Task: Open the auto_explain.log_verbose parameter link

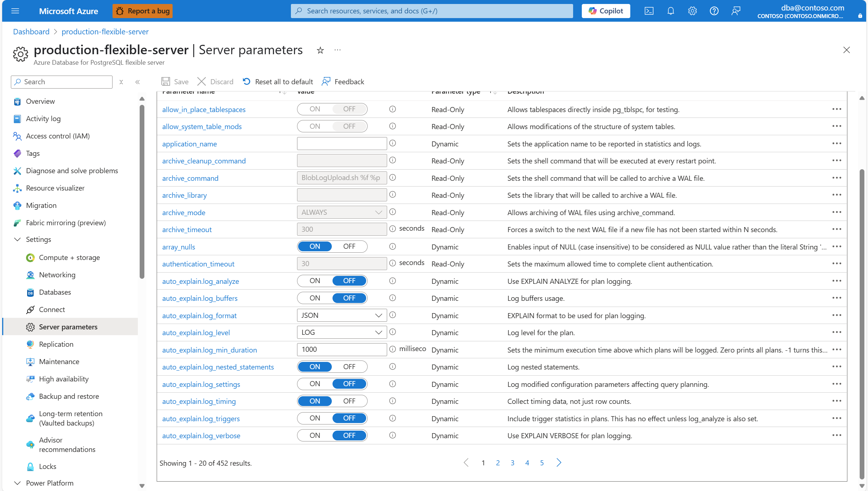Action: [201, 436]
